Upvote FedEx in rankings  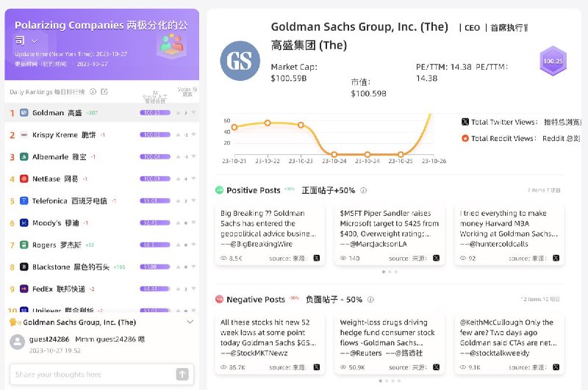point(178,289)
